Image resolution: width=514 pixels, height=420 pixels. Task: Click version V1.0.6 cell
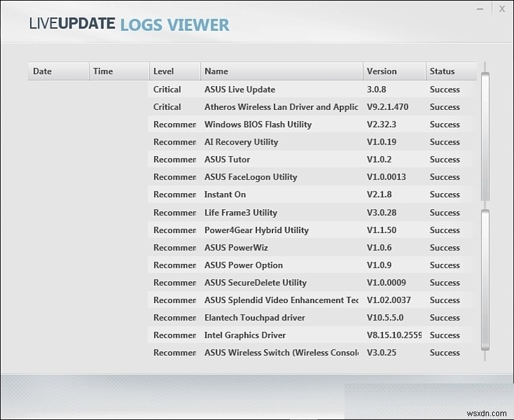point(379,248)
